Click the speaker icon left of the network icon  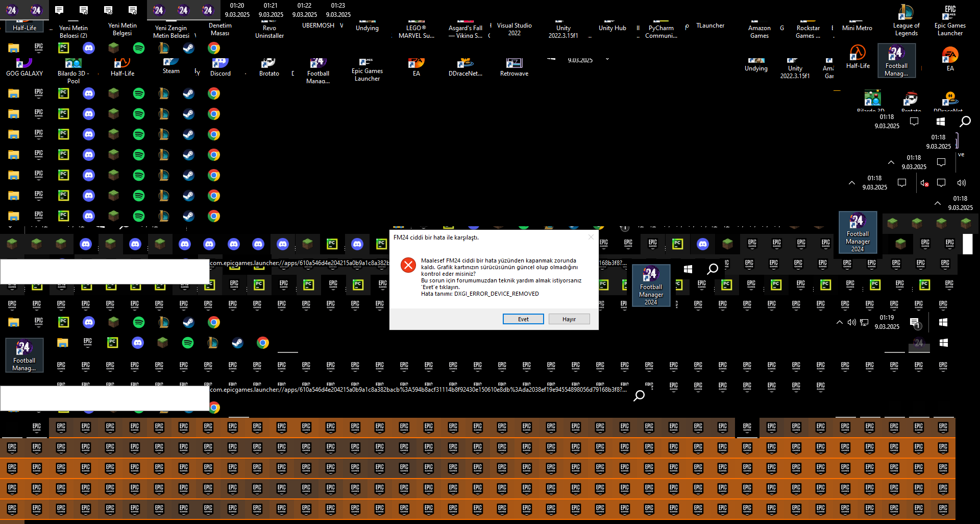click(x=851, y=322)
